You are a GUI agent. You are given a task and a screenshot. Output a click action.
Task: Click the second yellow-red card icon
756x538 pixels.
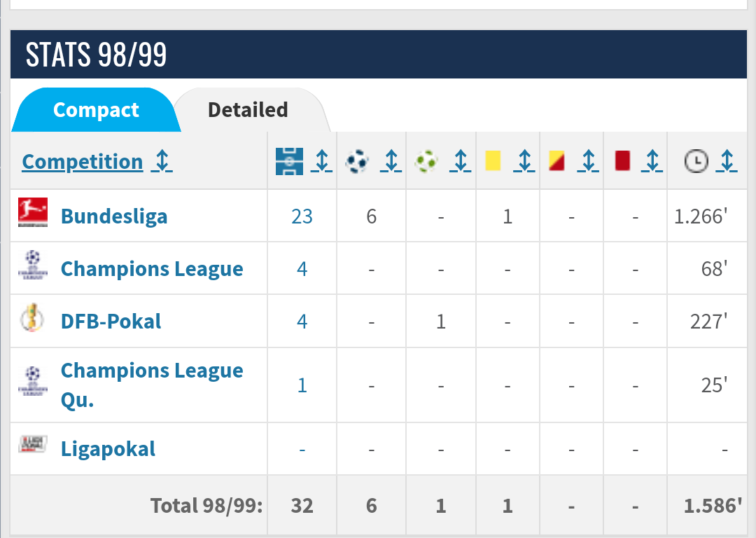tap(557, 160)
